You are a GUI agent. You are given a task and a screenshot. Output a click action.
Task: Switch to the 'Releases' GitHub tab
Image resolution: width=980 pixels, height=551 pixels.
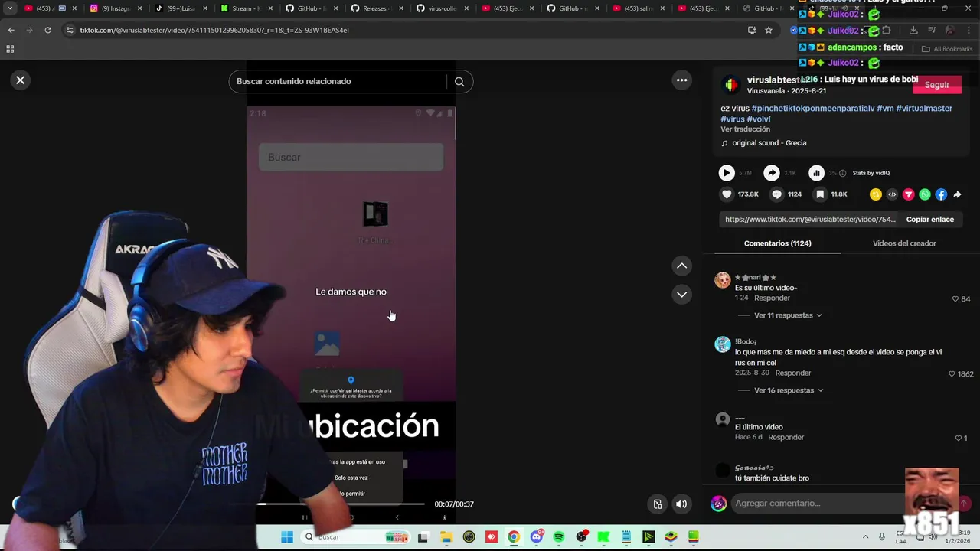point(377,8)
